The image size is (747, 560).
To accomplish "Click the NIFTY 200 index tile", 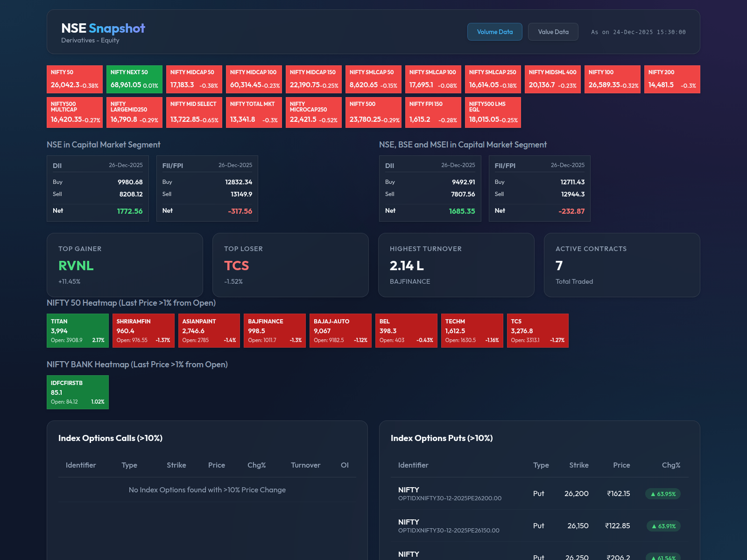I will [x=672, y=79].
